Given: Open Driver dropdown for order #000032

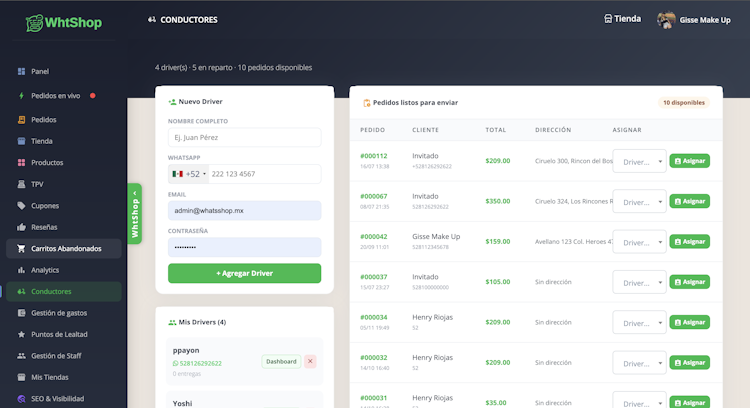Looking at the screenshot, I should click(x=639, y=363).
